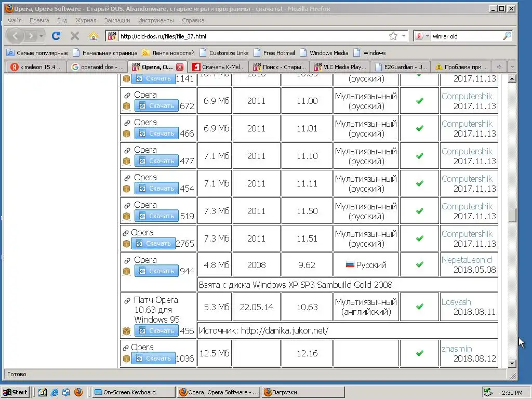Click the package box icon in Opera 11.10 row
This screenshot has width=532, height=399.
pyautogui.click(x=127, y=161)
